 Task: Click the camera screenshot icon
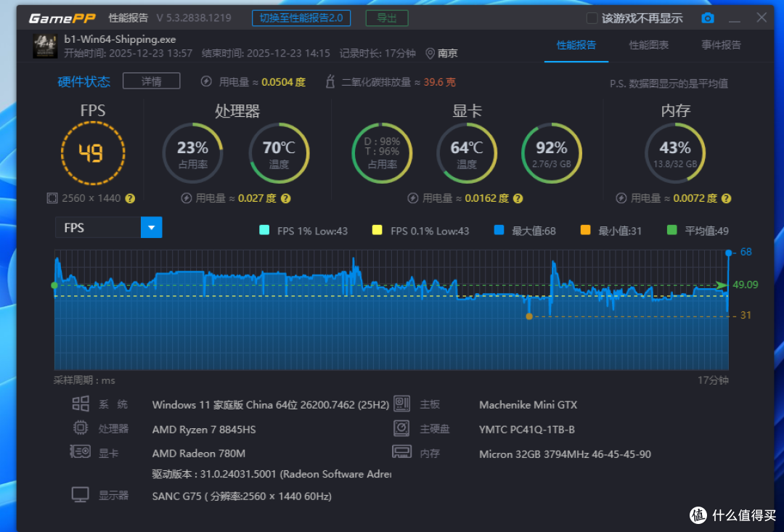708,18
